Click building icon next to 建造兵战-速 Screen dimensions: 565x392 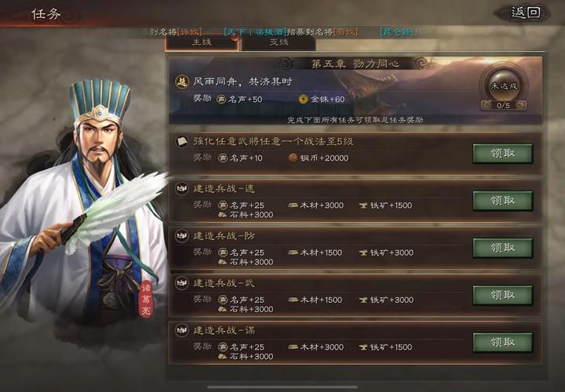click(182, 189)
